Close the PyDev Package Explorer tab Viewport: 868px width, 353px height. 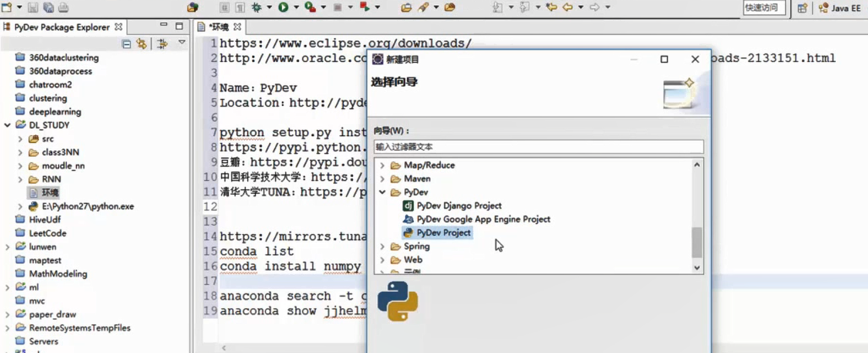[x=118, y=26]
